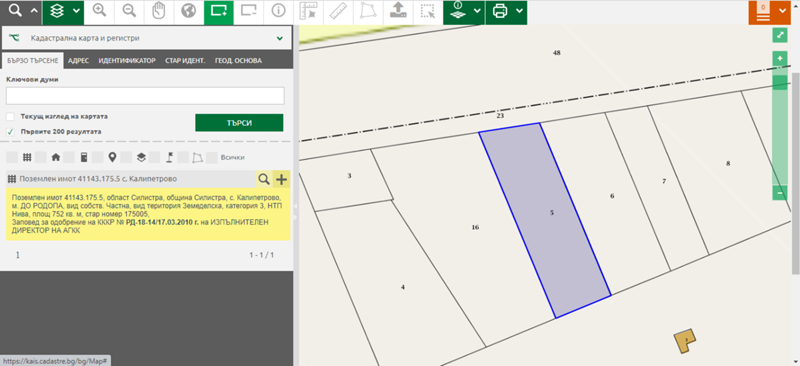Click the yellow parcel description text block
The width and height of the screenshot is (800, 366).
coord(148,214)
